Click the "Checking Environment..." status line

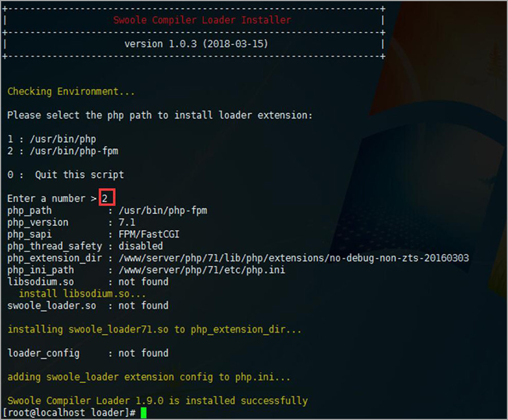71,91
